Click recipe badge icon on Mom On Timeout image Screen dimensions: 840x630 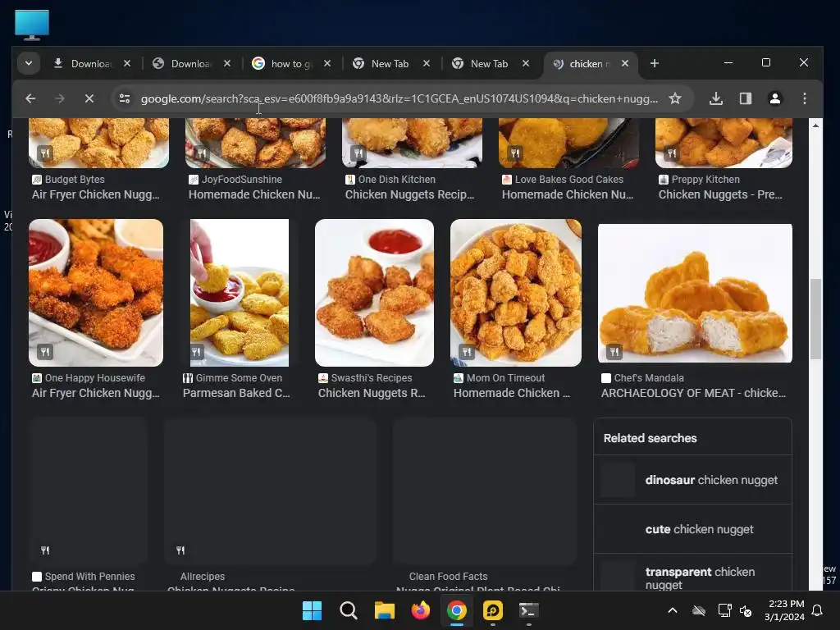467,352
